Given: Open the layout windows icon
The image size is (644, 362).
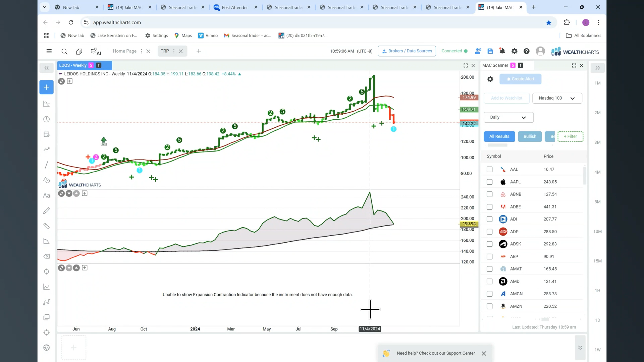Looking at the screenshot, I should pyautogui.click(x=79, y=51).
